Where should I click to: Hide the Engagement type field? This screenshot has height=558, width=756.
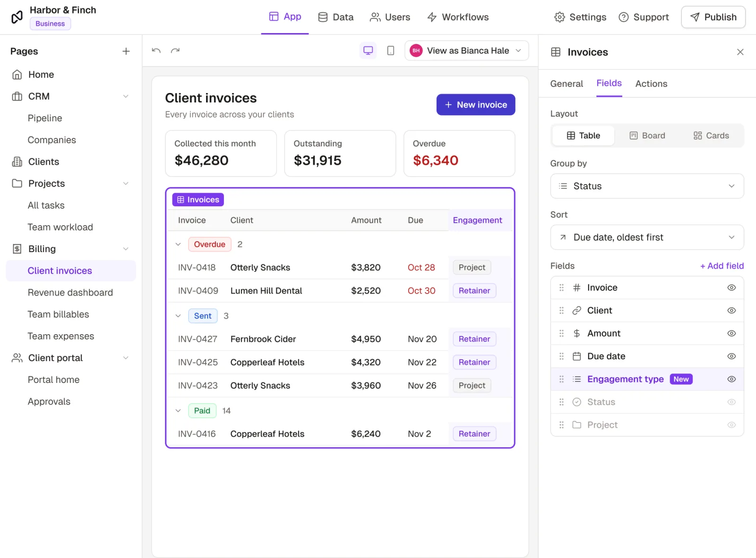click(x=731, y=379)
